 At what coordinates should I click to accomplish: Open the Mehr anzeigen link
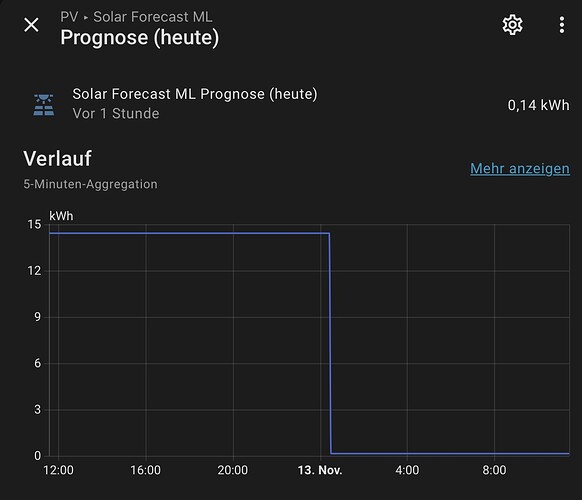[520, 169]
